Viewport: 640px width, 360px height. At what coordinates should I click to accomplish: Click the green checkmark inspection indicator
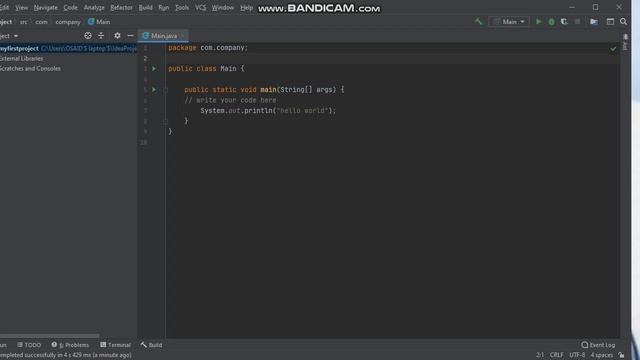pyautogui.click(x=613, y=49)
